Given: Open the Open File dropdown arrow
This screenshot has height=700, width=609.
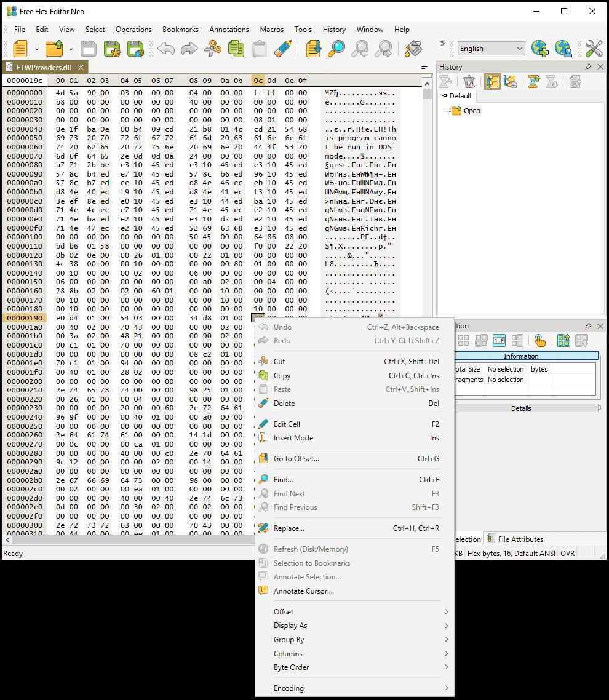Looking at the screenshot, I should tap(71, 49).
